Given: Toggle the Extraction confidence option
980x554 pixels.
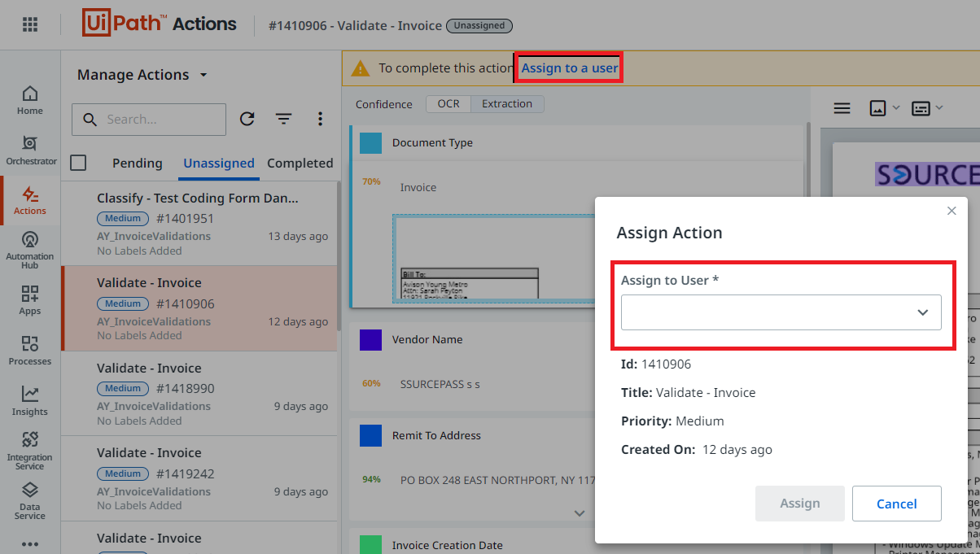Looking at the screenshot, I should pyautogui.click(x=507, y=104).
